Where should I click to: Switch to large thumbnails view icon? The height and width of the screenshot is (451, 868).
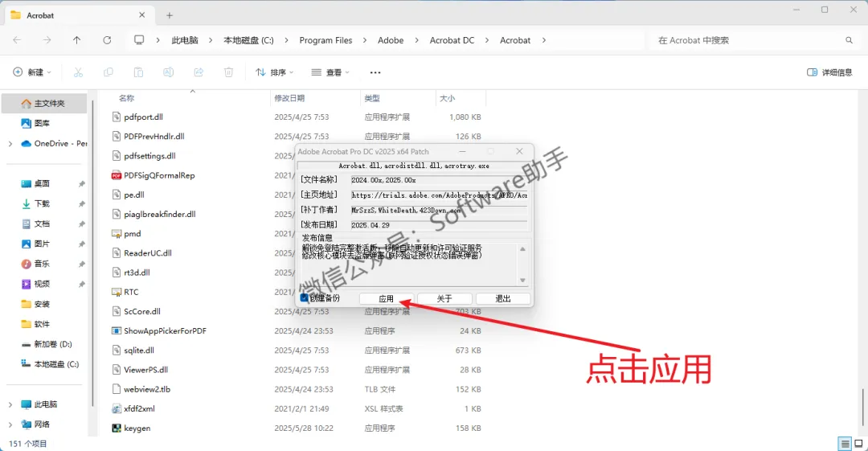pyautogui.click(x=858, y=443)
